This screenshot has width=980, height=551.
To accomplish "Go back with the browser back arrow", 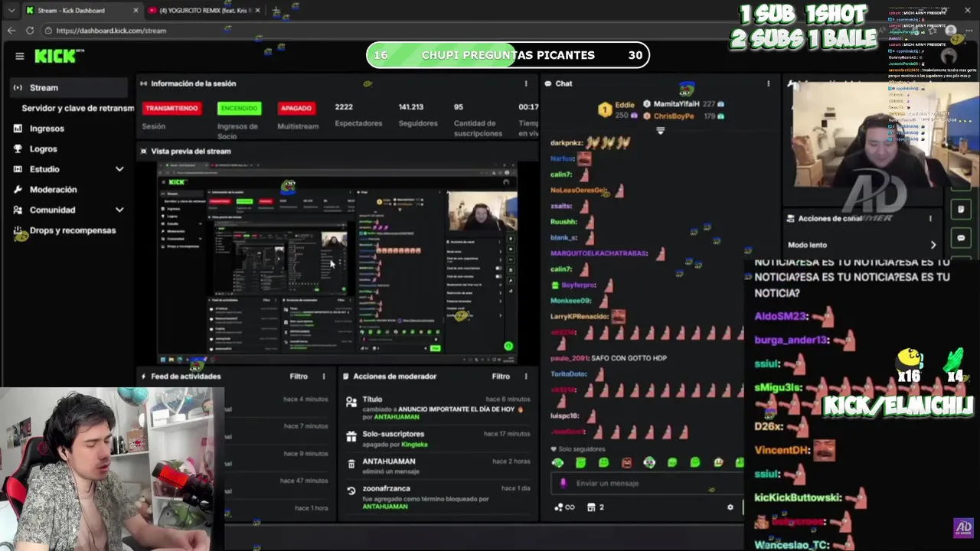I will pyautogui.click(x=11, y=31).
